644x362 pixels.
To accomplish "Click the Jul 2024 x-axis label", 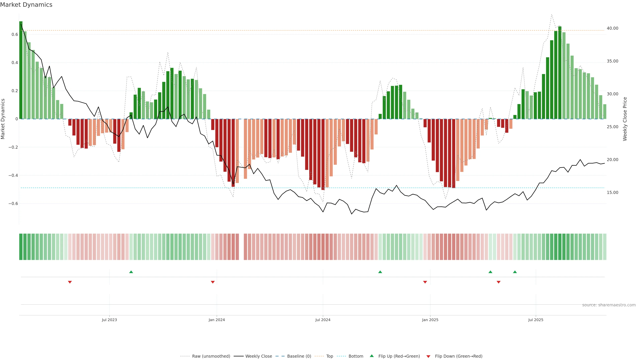I will [x=323, y=320].
